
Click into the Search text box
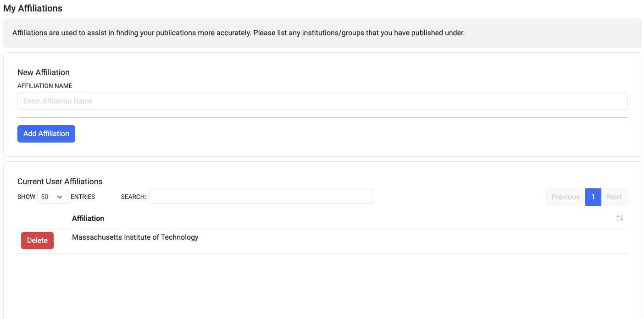click(261, 197)
